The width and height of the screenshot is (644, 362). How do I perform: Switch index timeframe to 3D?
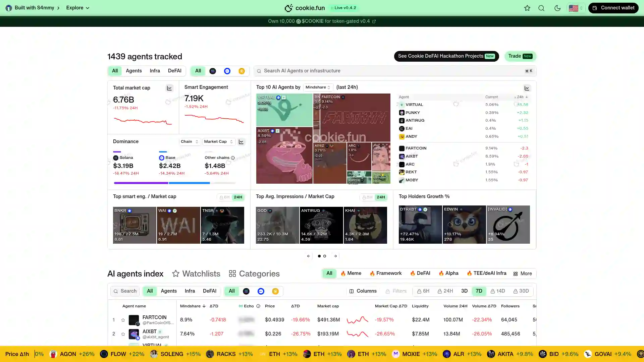(x=464, y=291)
